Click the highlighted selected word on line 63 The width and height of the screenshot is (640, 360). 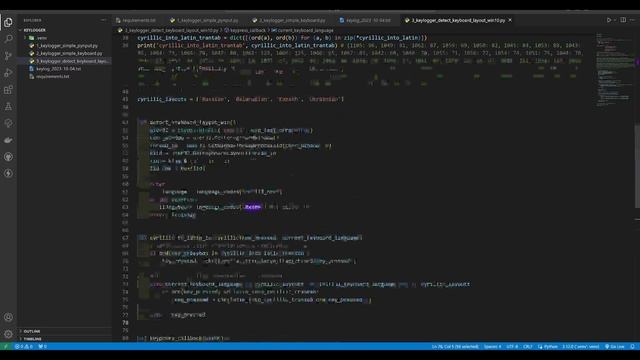pos(253,207)
